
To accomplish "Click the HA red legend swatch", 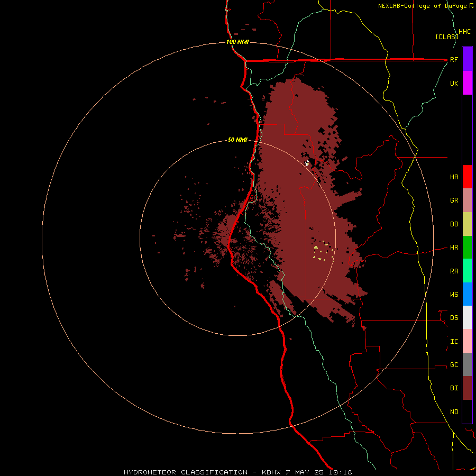I will click(467, 177).
